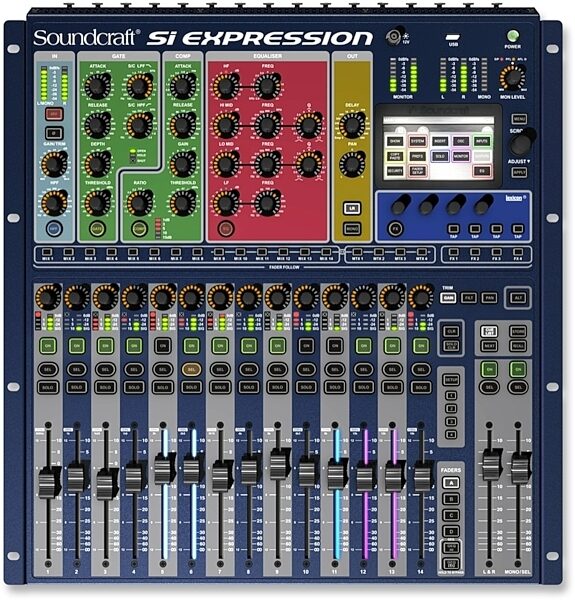Click the DELAY knob in OUT section
575x600 pixels.
pos(352,125)
